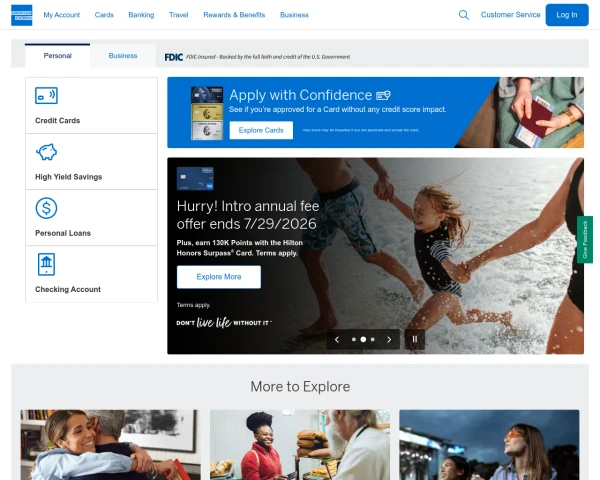Viewport: 600px width, 480px height.
Task: Click 'Terms apply.' text in the carousel
Action: point(194,305)
